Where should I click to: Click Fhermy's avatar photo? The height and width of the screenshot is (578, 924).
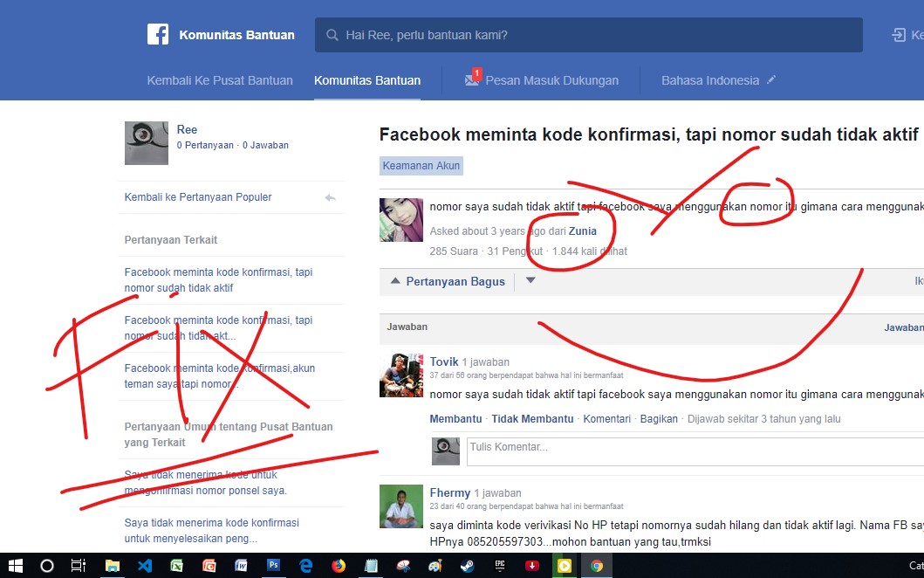click(401, 506)
